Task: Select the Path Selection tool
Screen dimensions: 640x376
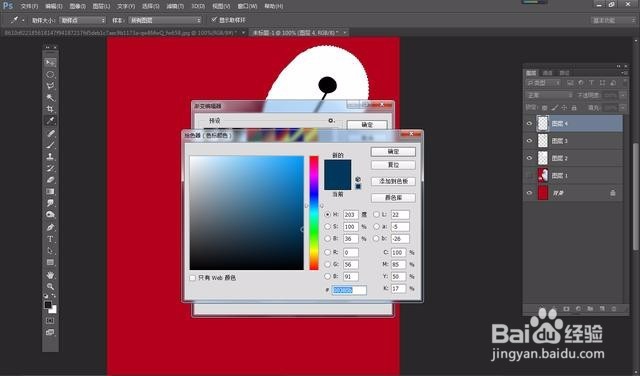Action: click(50, 251)
